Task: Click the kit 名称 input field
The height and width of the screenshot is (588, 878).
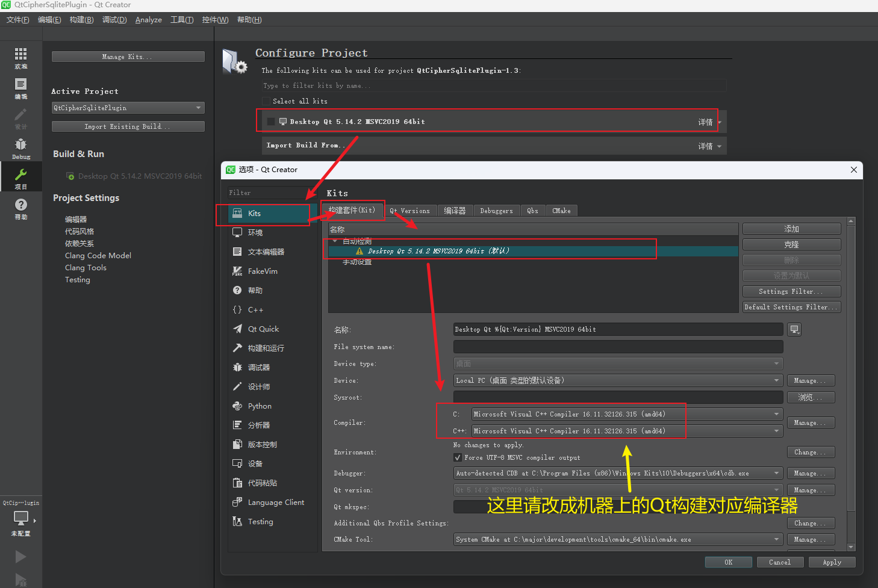Action: point(618,329)
